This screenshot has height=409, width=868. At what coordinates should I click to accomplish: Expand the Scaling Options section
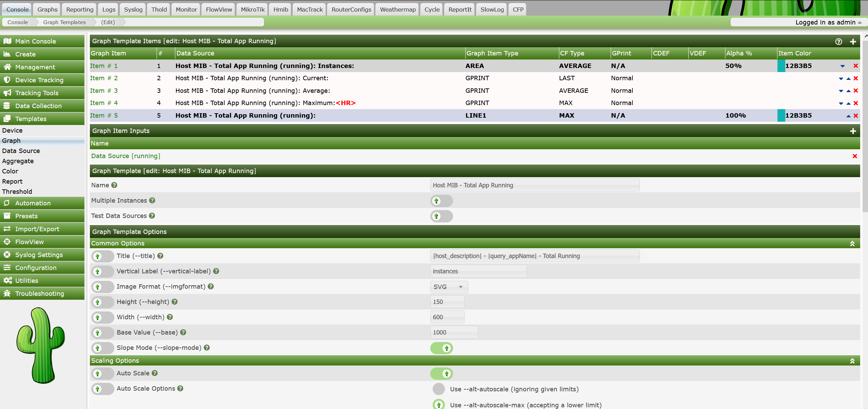tap(851, 361)
